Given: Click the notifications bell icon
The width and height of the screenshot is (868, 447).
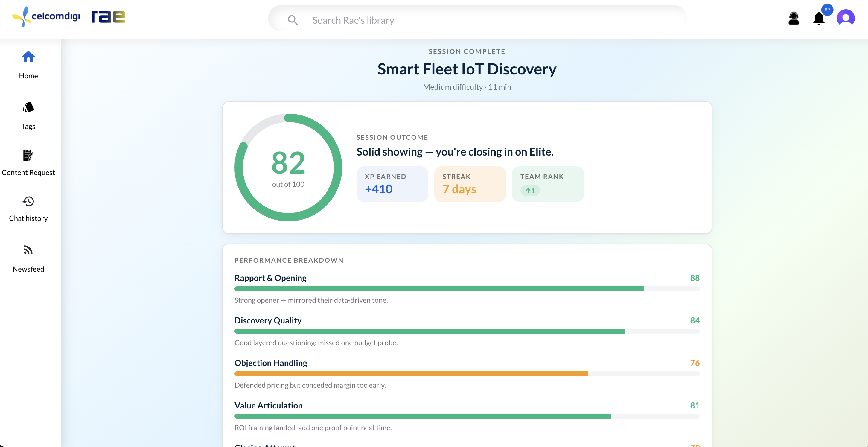Looking at the screenshot, I should point(818,19).
